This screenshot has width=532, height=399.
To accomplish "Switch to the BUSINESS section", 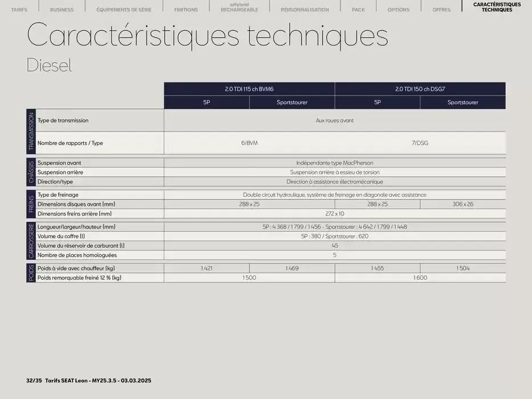I will click(61, 9).
